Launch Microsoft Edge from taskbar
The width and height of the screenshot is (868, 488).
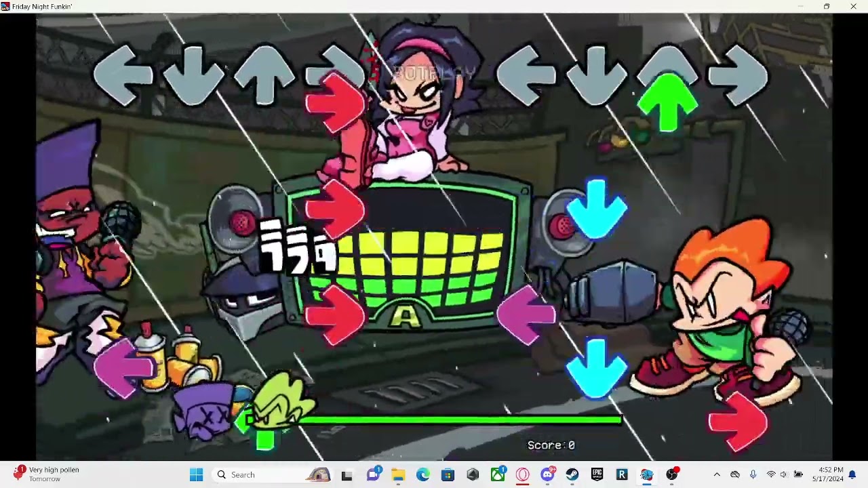pyautogui.click(x=422, y=474)
